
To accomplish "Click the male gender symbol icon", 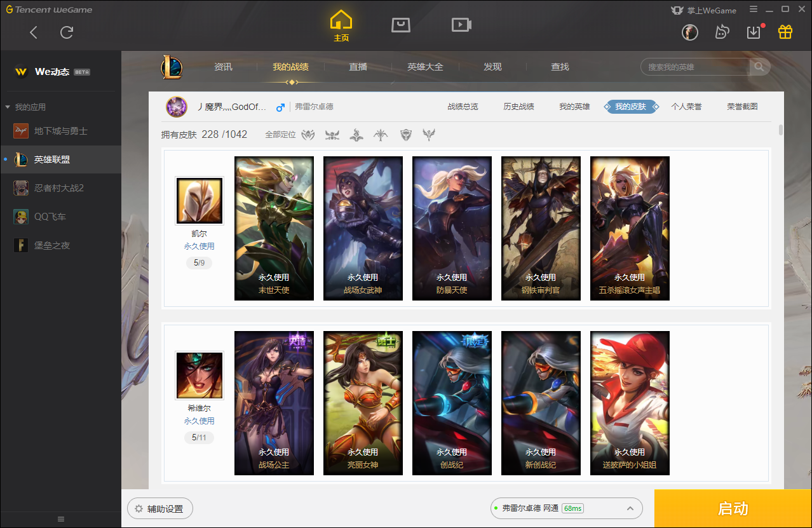I will coord(280,107).
